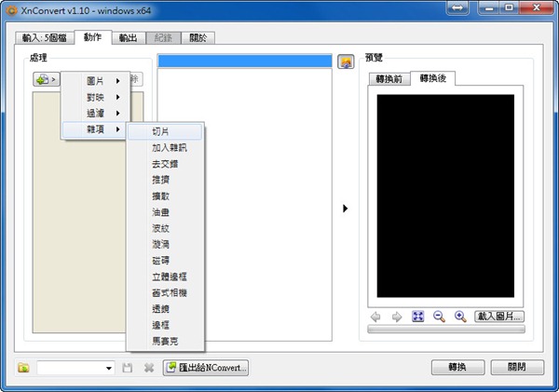Choose 去交錯 from the submenu
The width and height of the screenshot is (559, 392).
tap(165, 164)
